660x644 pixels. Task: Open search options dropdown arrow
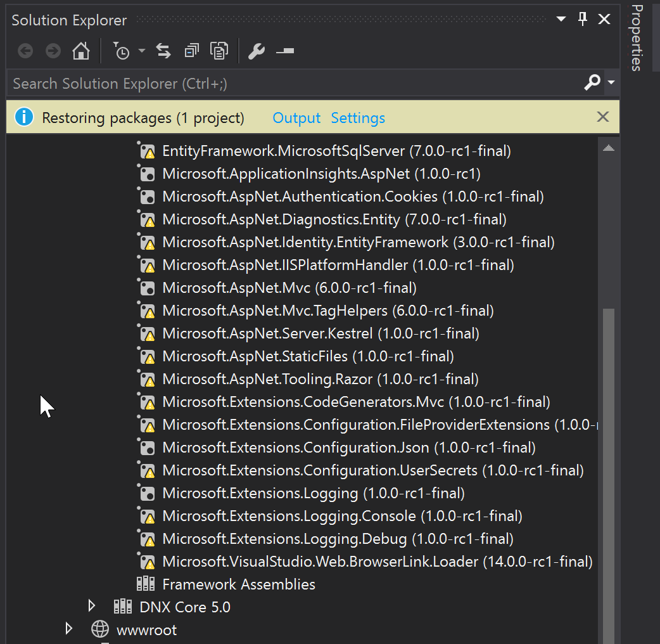[611, 82]
